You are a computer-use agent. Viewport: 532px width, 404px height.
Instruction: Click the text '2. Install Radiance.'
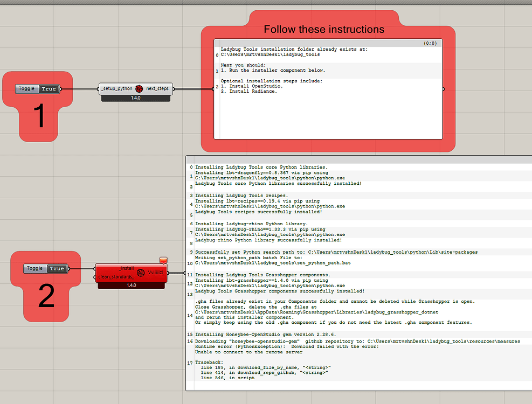tap(248, 91)
